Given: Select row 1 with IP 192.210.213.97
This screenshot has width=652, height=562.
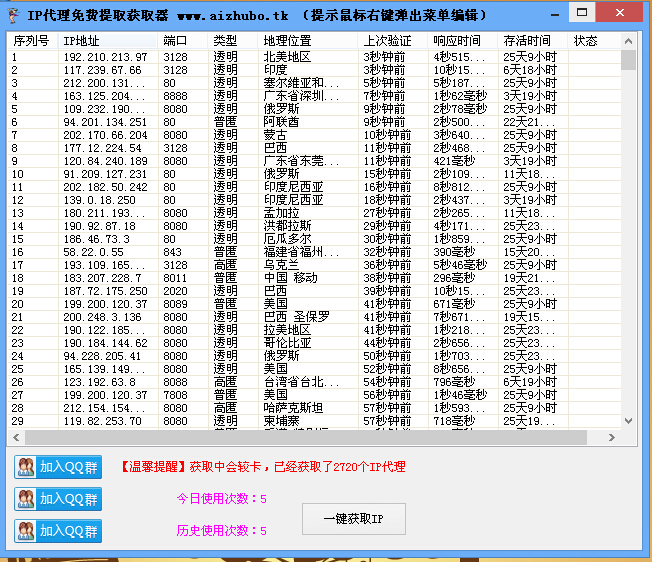Looking at the screenshot, I should point(314,57).
